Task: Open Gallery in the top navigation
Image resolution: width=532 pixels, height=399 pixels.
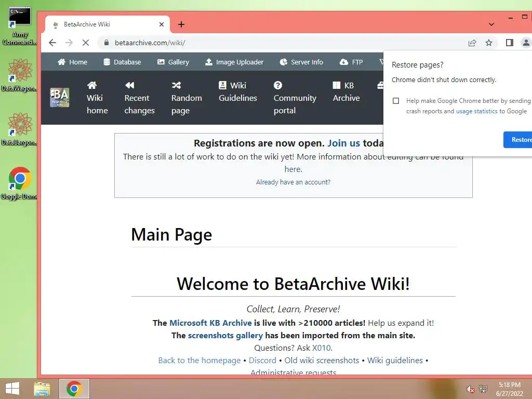Action: point(173,62)
